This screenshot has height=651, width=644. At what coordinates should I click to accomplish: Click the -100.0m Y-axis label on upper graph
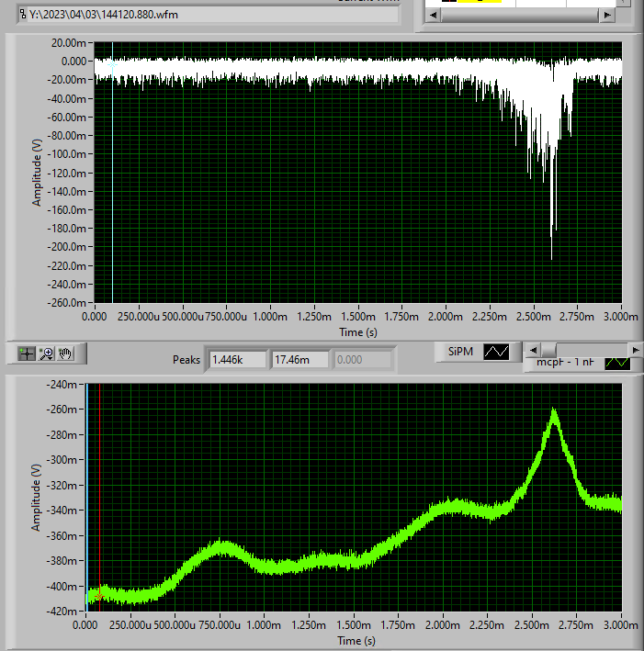pos(66,154)
